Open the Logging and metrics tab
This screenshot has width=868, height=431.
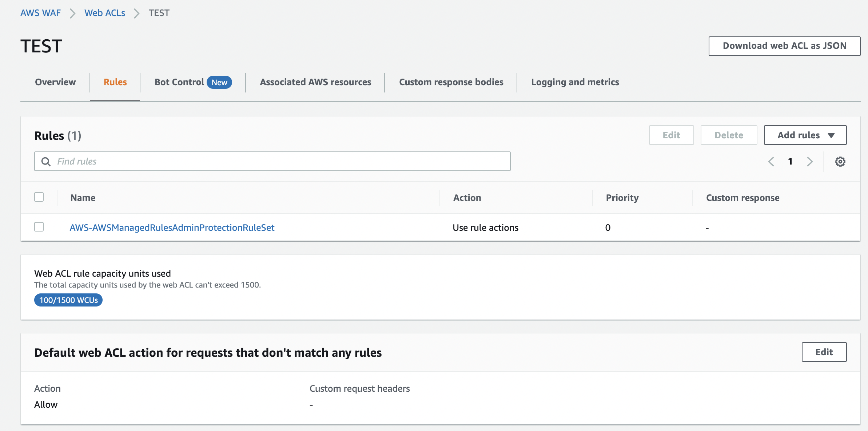coord(575,82)
